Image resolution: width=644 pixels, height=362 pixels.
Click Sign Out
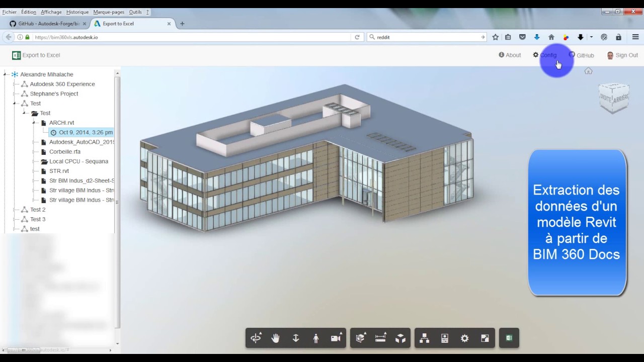tap(622, 55)
